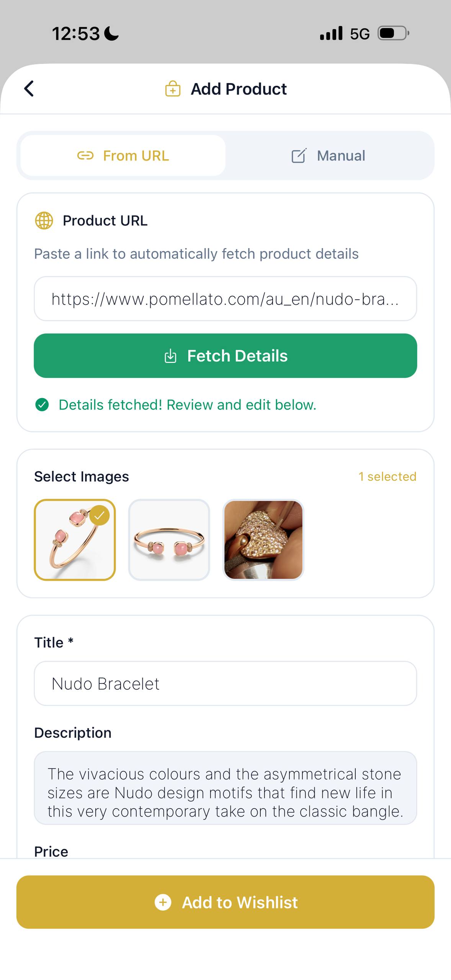Image resolution: width=451 pixels, height=980 pixels.
Task: Click the green checkmark success icon
Action: [43, 405]
